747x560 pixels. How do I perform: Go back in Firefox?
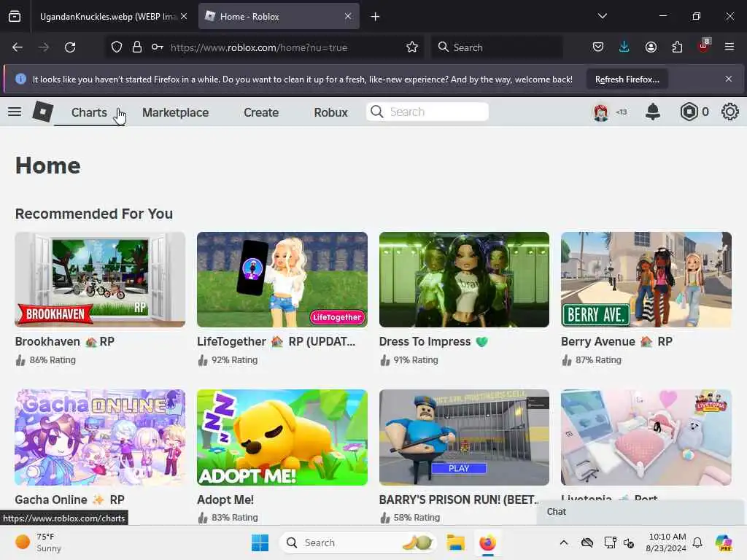tap(18, 47)
